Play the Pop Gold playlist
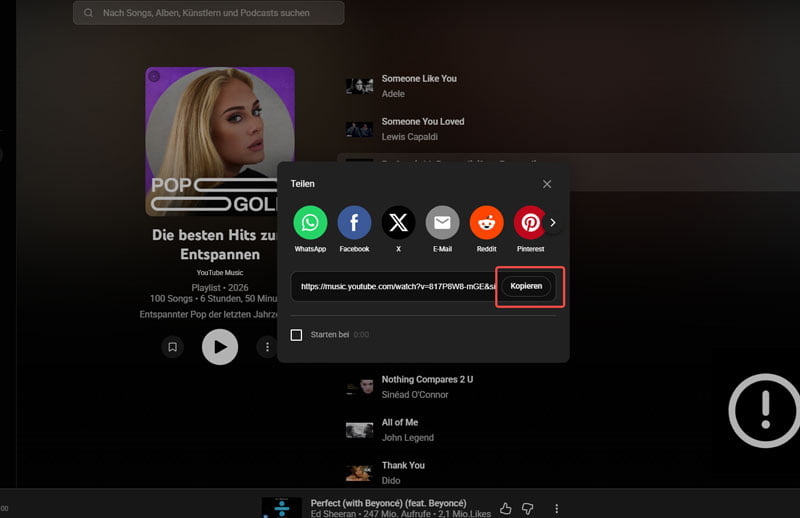 [220, 347]
